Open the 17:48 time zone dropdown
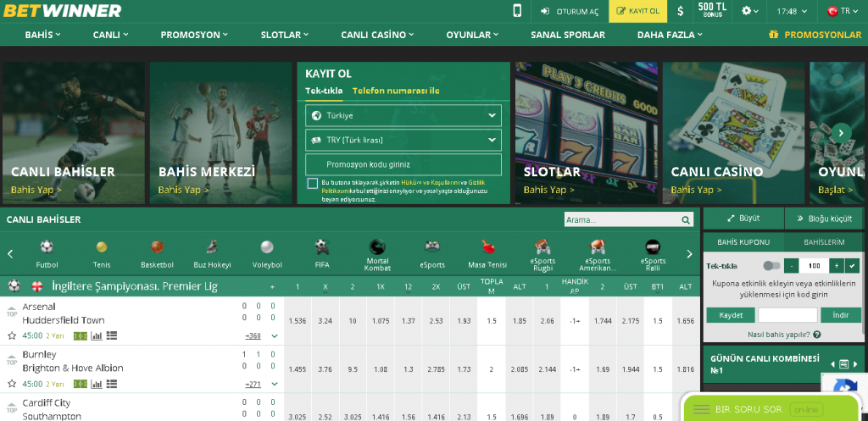The height and width of the screenshot is (421, 868). point(792,11)
